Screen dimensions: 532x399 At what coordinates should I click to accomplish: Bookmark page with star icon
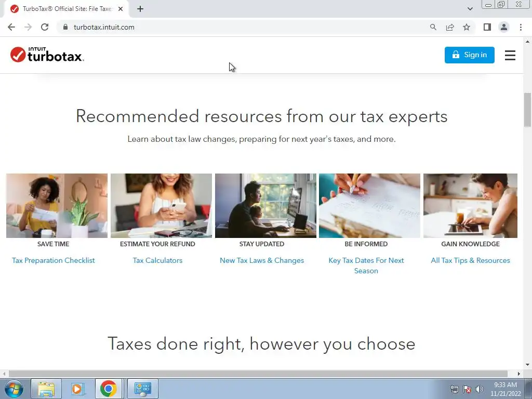tap(467, 27)
